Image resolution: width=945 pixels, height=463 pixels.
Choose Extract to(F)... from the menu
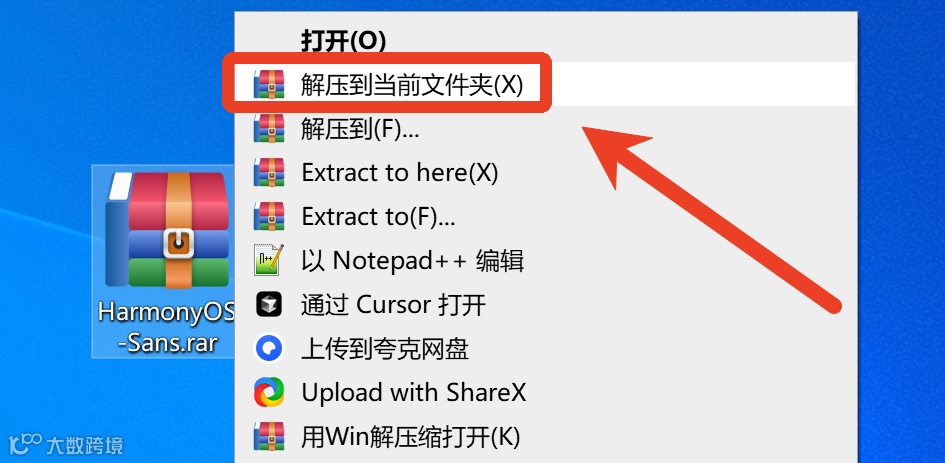click(x=545, y=216)
